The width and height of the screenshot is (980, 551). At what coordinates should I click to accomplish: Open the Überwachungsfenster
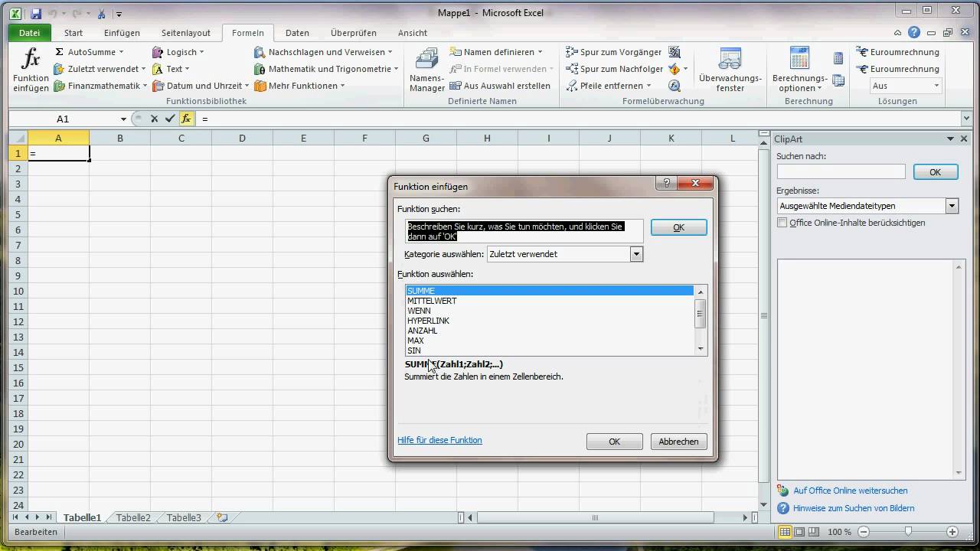(730, 70)
